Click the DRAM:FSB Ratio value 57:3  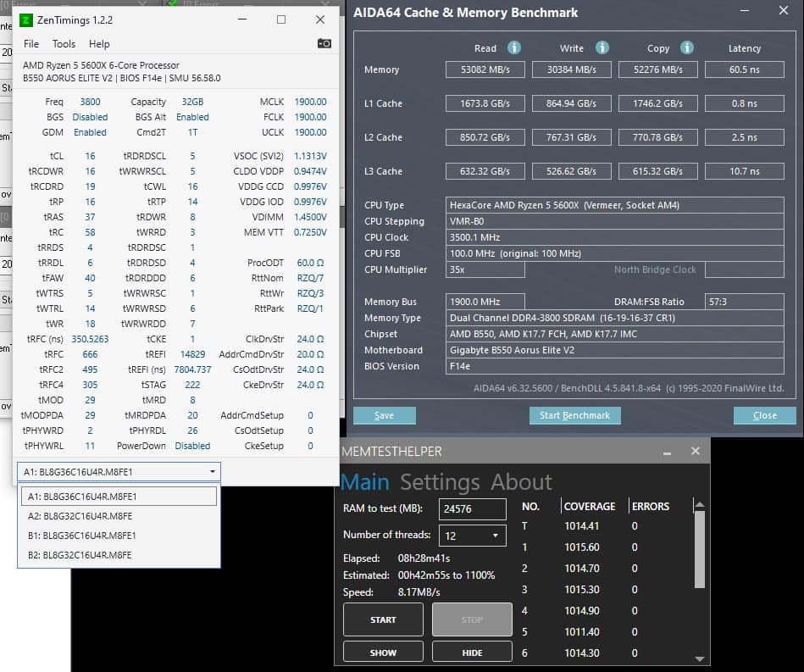coord(745,302)
